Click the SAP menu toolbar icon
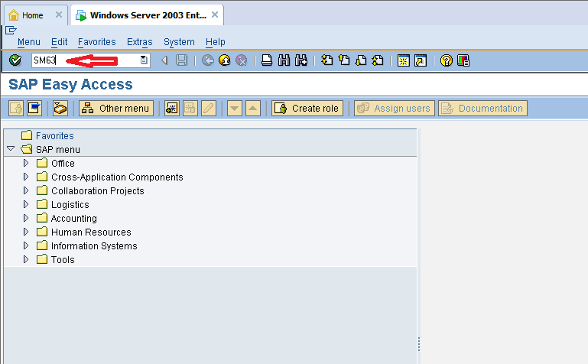Image resolution: width=588 pixels, height=364 pixels. 34,109
